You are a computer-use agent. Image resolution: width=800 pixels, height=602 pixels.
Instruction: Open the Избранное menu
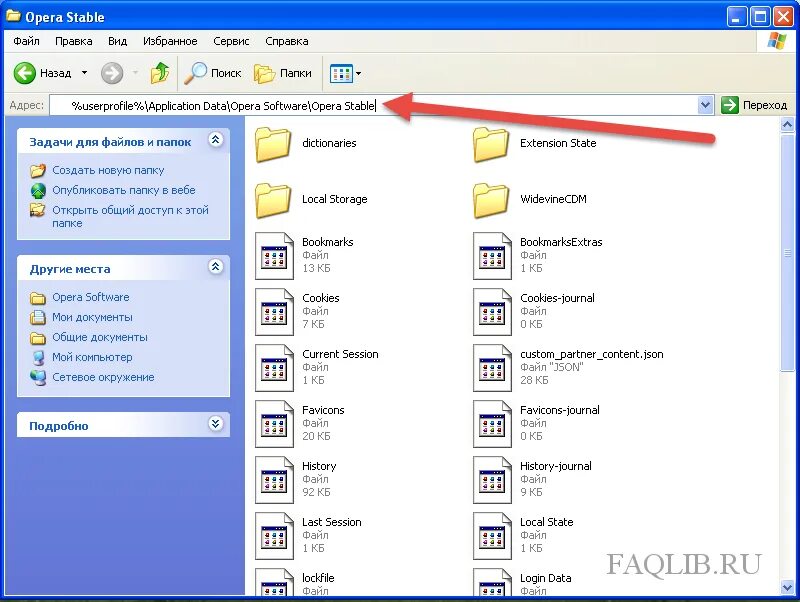pyautogui.click(x=170, y=41)
